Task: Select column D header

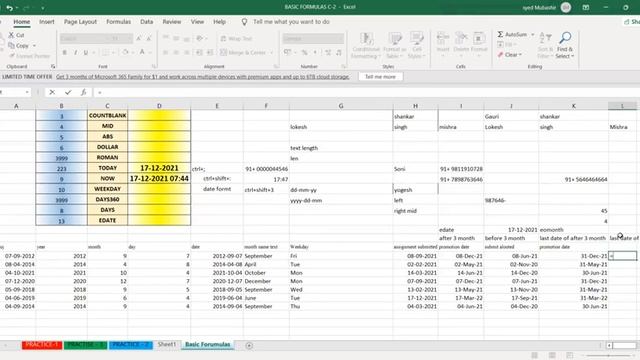Action: coord(159,106)
